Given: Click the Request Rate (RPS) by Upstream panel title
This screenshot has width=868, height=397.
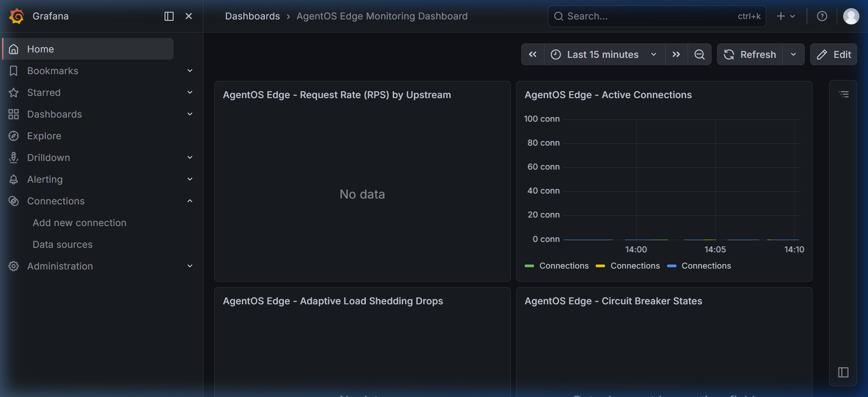Looking at the screenshot, I should coord(337,95).
